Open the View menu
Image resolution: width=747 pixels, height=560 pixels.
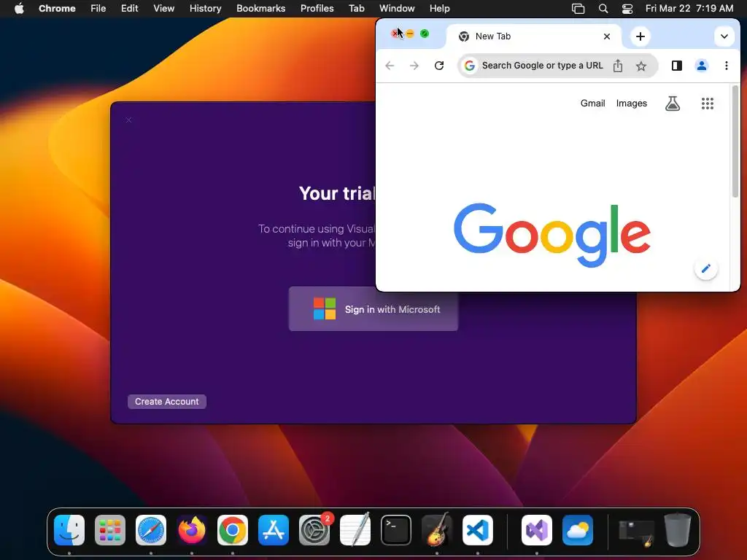click(163, 8)
